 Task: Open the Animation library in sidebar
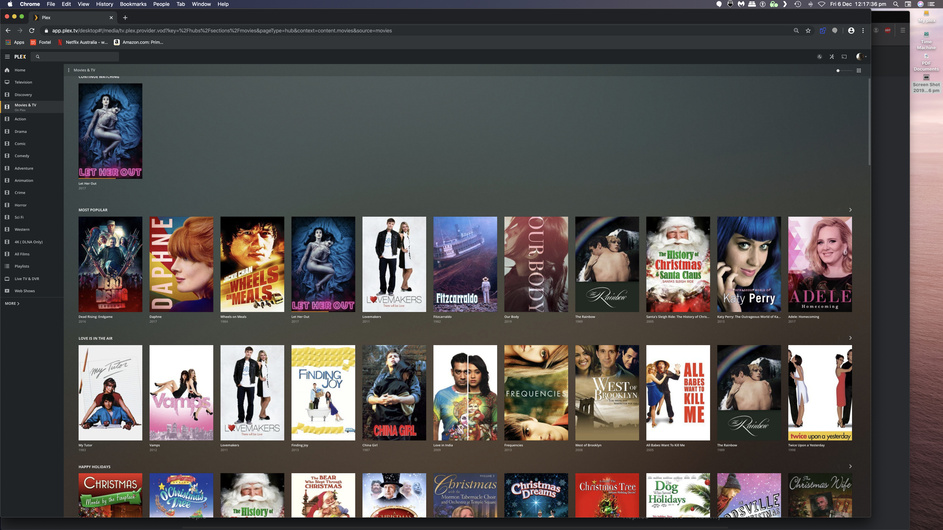(31, 180)
